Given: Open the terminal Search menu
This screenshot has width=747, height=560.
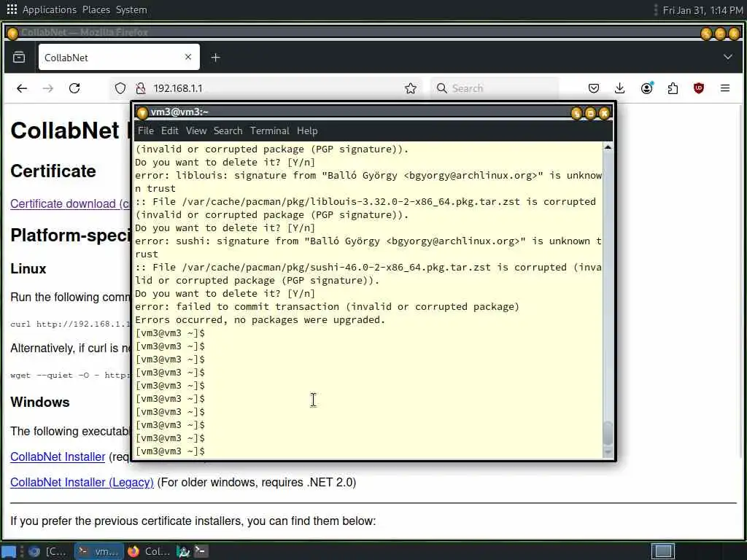Looking at the screenshot, I should tap(228, 131).
